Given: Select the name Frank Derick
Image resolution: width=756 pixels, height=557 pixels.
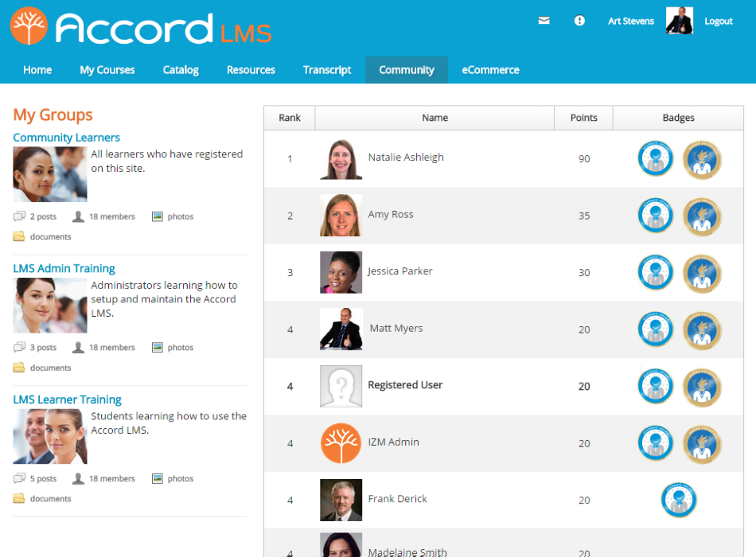Looking at the screenshot, I should click(x=397, y=499).
